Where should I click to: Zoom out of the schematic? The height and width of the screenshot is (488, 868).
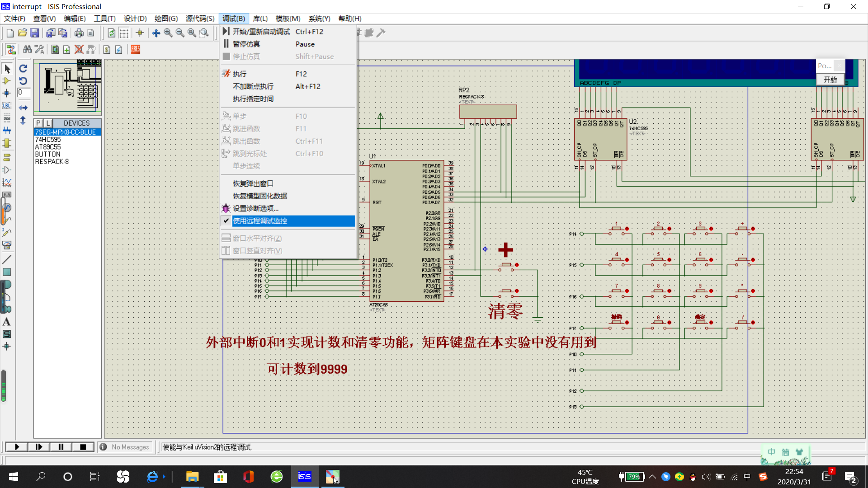pos(180,33)
